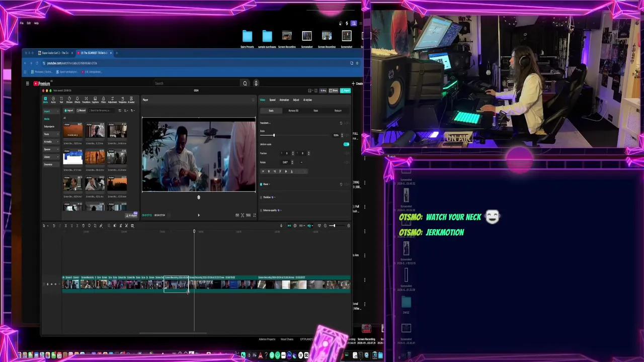Image resolution: width=644 pixels, height=362 pixels.
Task: Switch to the Speed tab
Action: coord(272,100)
